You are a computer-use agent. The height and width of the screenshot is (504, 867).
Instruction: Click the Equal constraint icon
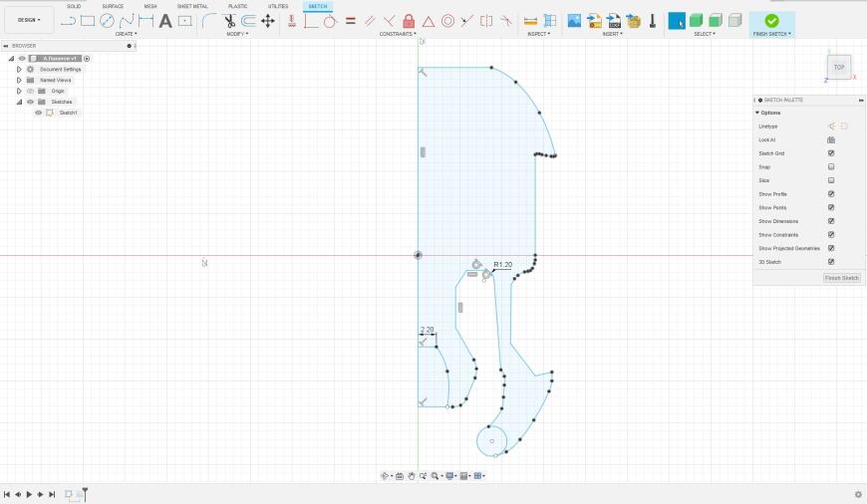(351, 21)
